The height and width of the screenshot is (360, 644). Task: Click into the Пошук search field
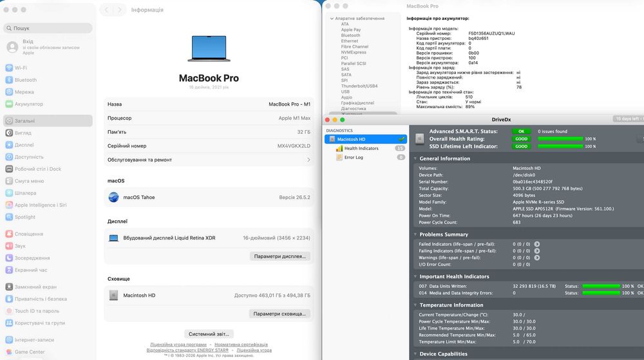click(48, 28)
